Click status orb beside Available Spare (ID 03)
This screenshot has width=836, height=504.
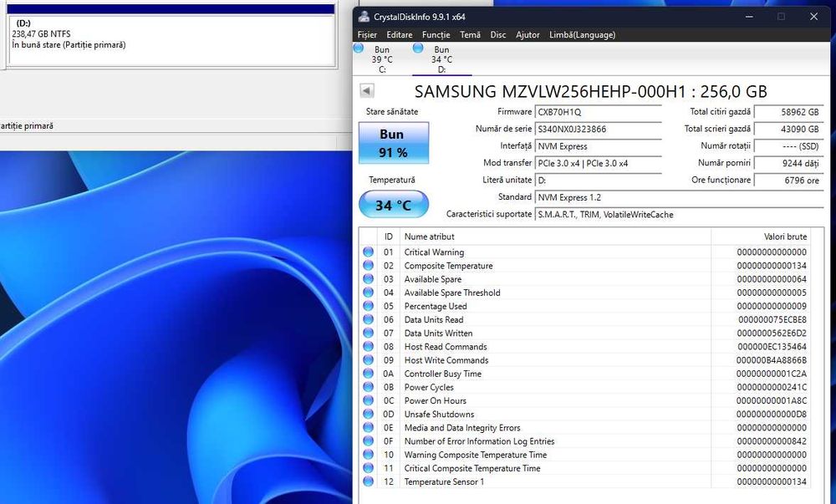click(x=369, y=278)
